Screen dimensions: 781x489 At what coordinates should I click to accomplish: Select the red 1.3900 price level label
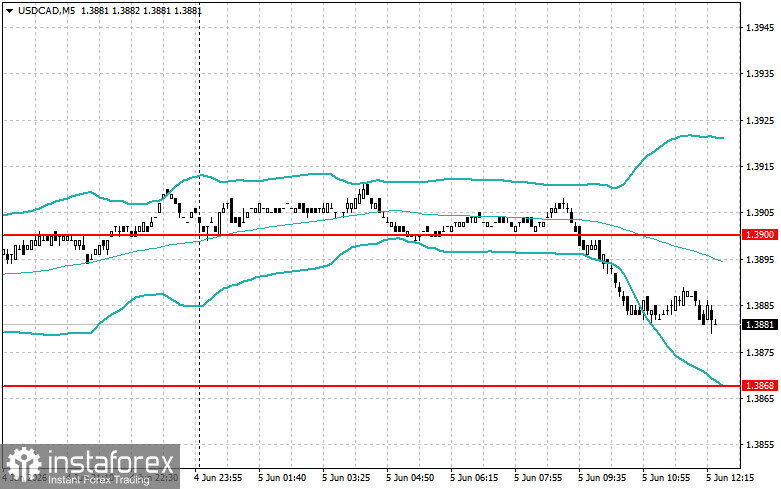click(760, 235)
